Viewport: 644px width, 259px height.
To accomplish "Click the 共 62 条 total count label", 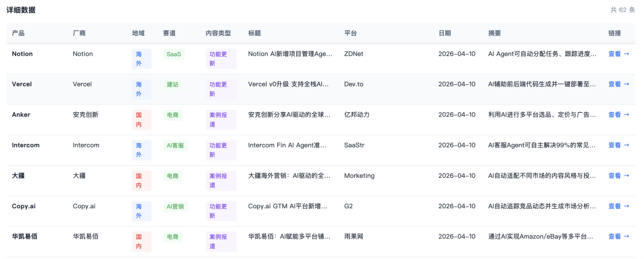I will 622,10.
